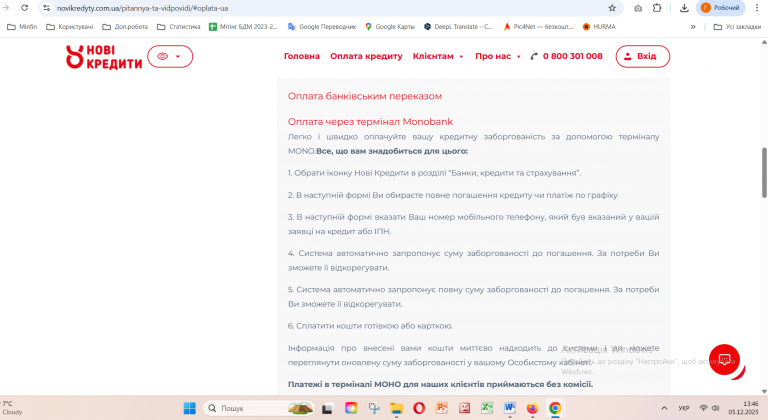
Task: Change УКР keyboard language
Action: tap(684, 408)
